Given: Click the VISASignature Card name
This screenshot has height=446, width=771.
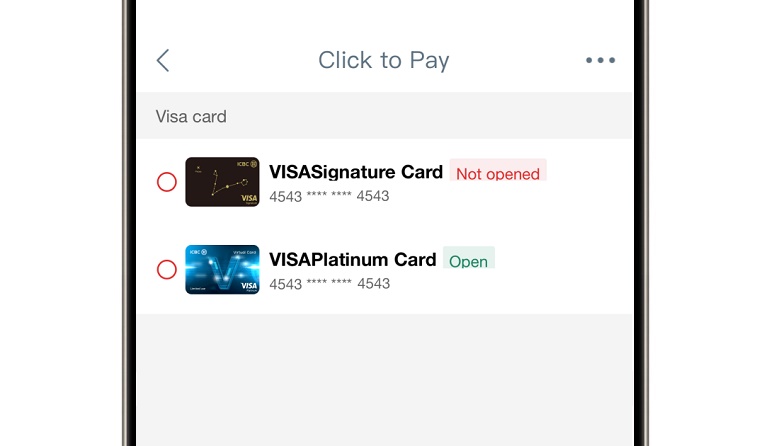Looking at the screenshot, I should tap(356, 172).
